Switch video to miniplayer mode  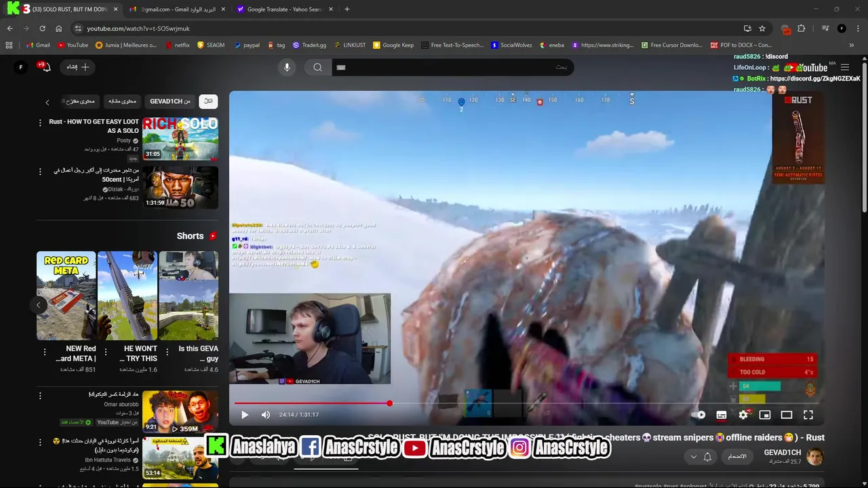(x=765, y=415)
